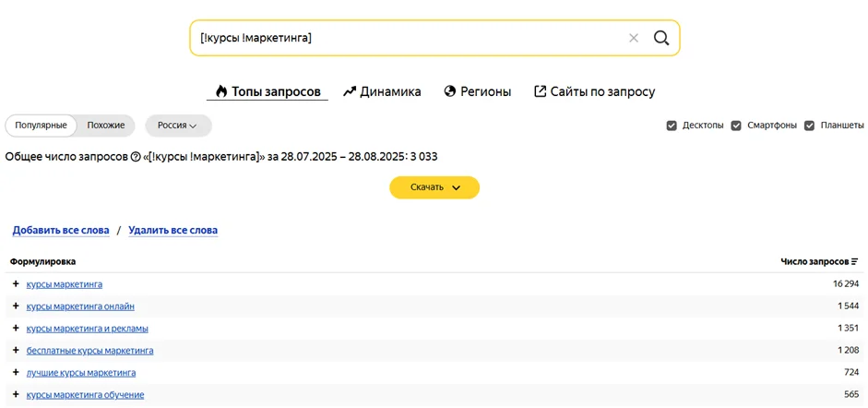
Task: Open the 'курсы маркетинга обучение' link
Action: click(x=85, y=395)
